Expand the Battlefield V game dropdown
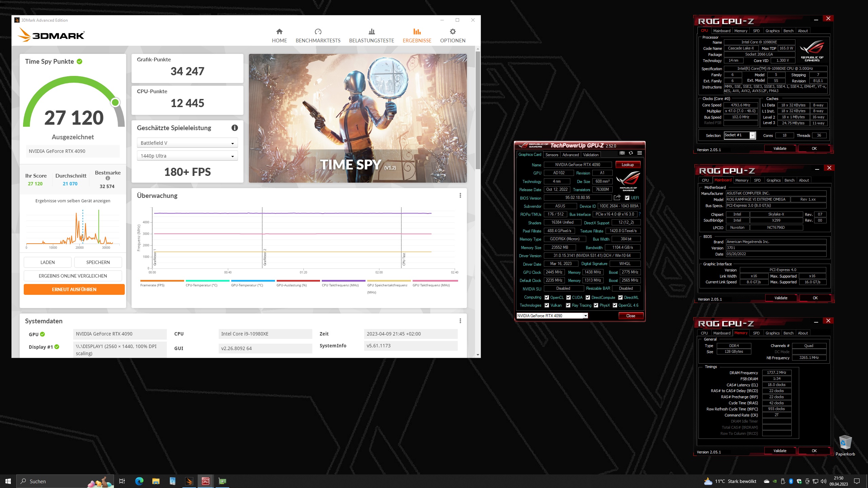 coord(187,143)
